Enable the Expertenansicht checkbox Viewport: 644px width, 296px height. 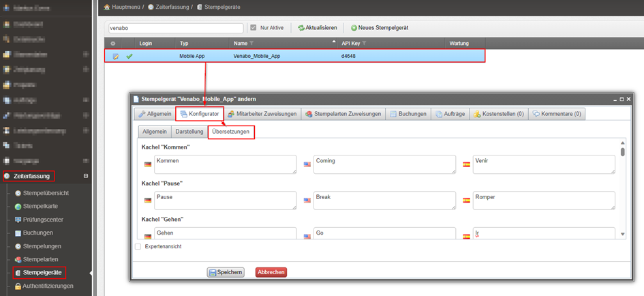click(138, 247)
